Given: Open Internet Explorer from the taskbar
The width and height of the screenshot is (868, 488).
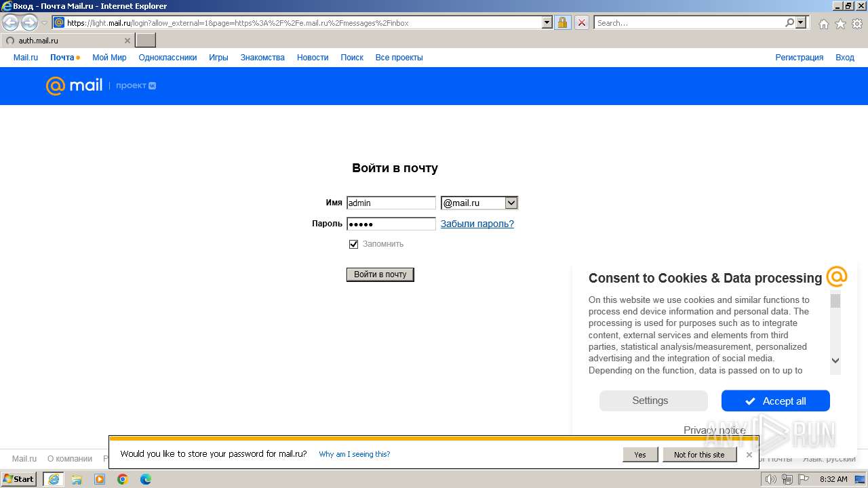Looking at the screenshot, I should 54,479.
